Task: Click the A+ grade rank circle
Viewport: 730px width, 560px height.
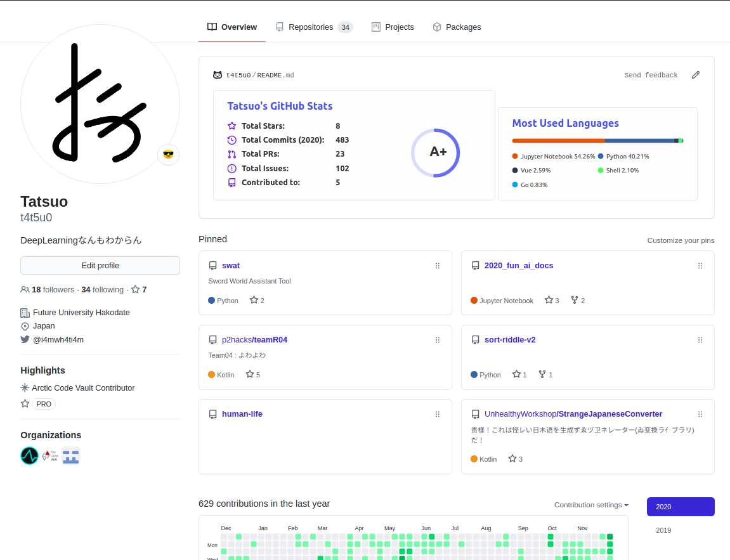Action: tap(436, 153)
